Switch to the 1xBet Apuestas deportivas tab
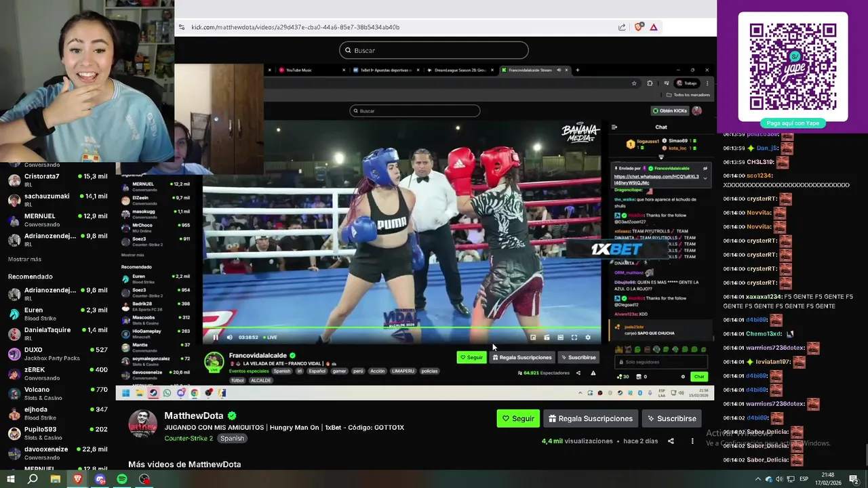The width and height of the screenshot is (868, 488). click(x=387, y=70)
